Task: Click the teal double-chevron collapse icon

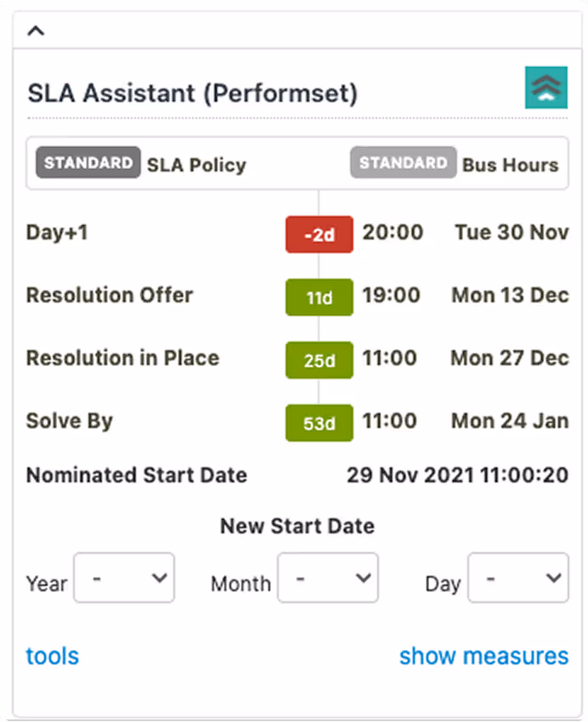Action: click(546, 87)
